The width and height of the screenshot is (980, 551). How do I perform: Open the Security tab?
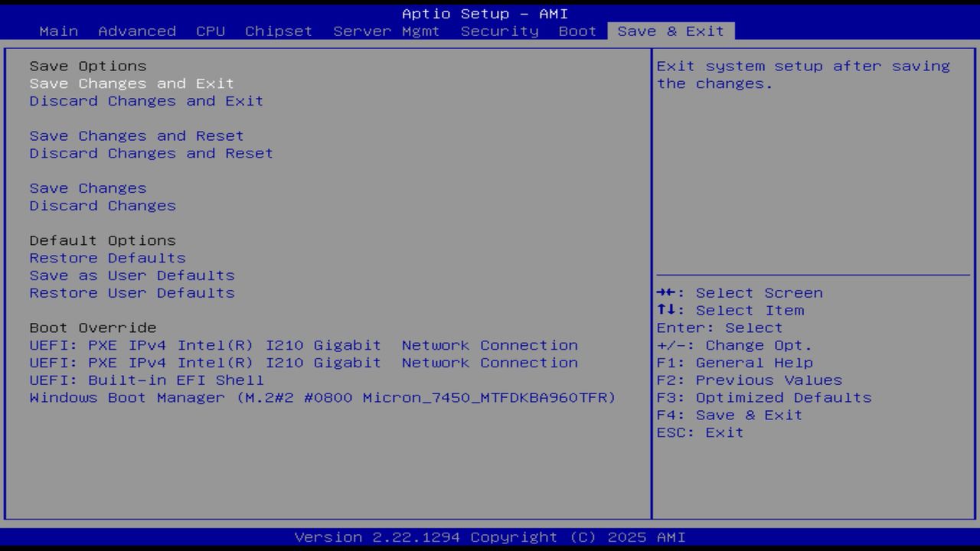click(498, 31)
